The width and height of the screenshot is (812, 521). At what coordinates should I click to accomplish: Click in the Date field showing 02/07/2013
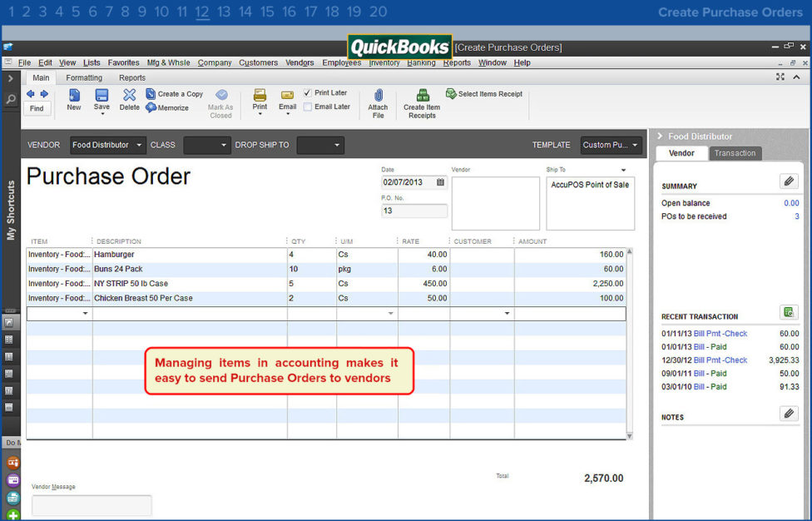(408, 182)
